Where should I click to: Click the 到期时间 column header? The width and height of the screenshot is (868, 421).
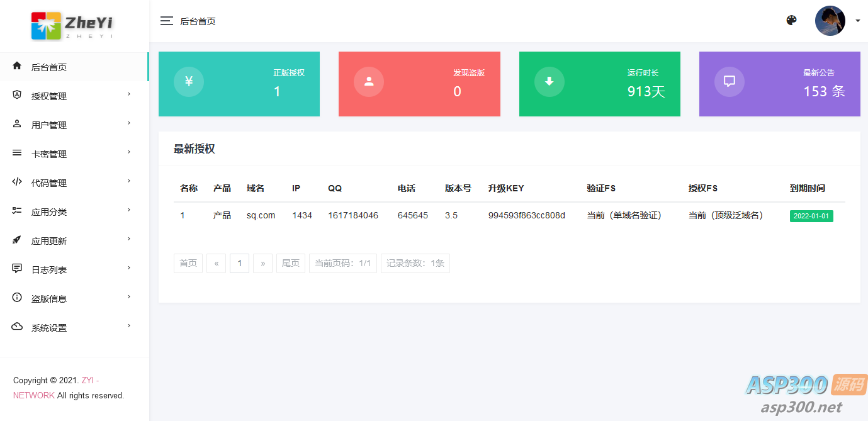808,188
